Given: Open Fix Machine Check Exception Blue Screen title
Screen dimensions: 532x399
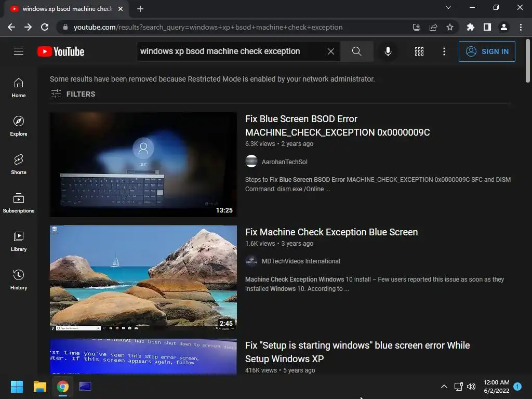Looking at the screenshot, I should (331, 232).
